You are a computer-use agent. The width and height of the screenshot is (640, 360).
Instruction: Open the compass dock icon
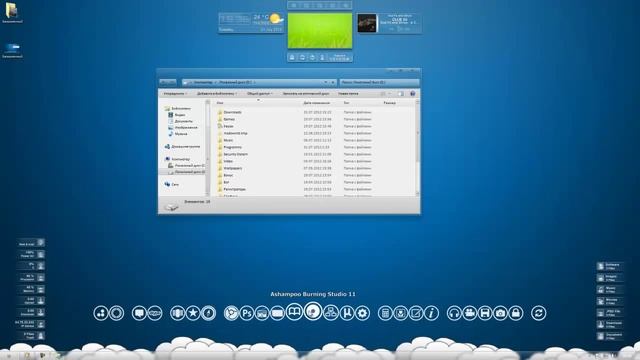point(208,313)
